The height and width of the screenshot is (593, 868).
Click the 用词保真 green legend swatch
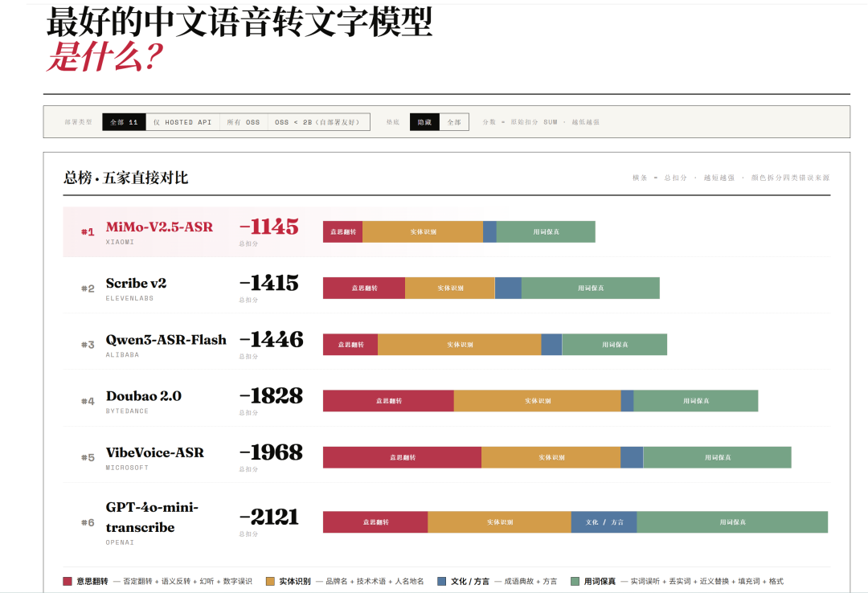pyautogui.click(x=575, y=581)
